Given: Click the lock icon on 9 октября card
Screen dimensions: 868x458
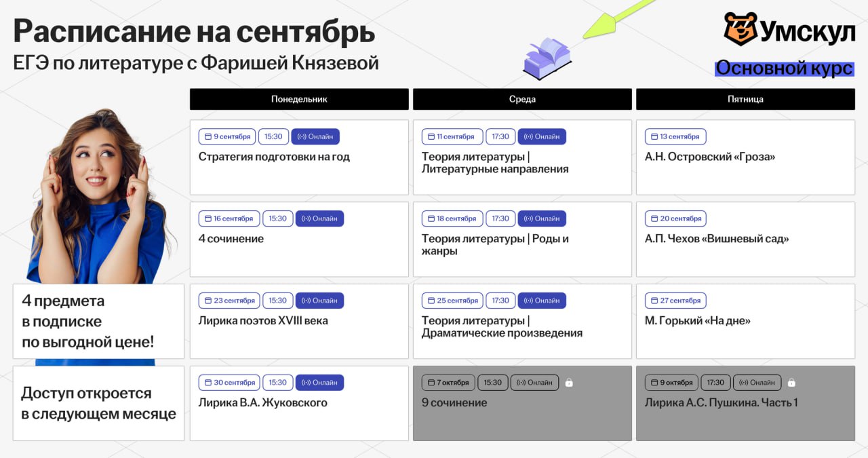Looking at the screenshot, I should 791,383.
